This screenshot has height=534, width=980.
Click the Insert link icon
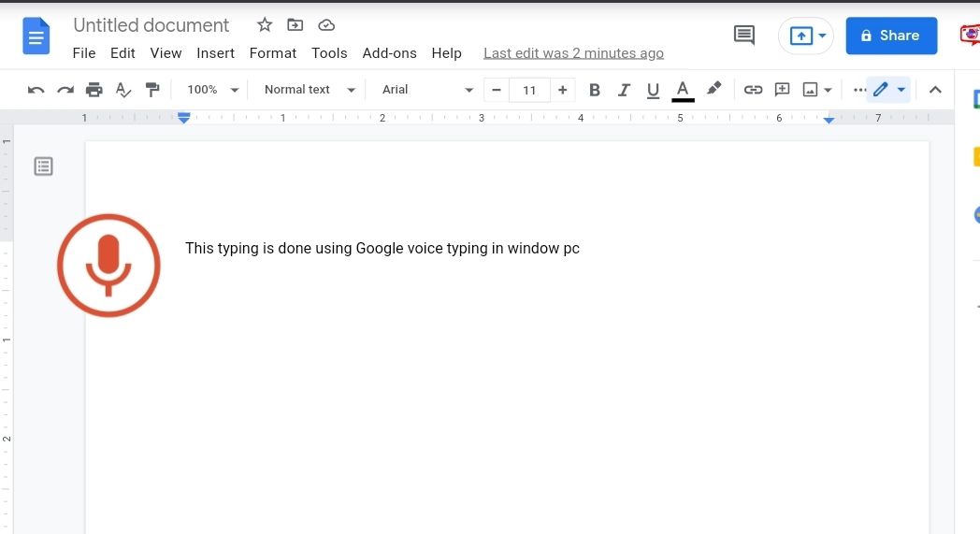pos(753,90)
